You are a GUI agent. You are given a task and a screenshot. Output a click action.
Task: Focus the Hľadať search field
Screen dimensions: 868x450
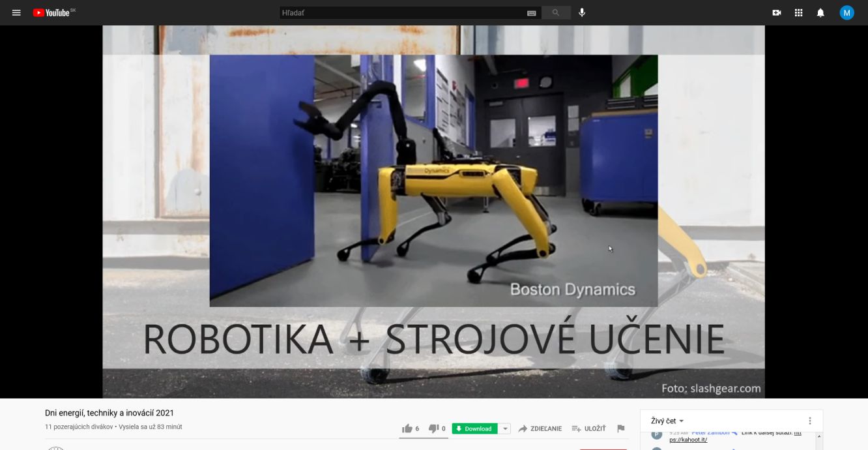(401, 12)
